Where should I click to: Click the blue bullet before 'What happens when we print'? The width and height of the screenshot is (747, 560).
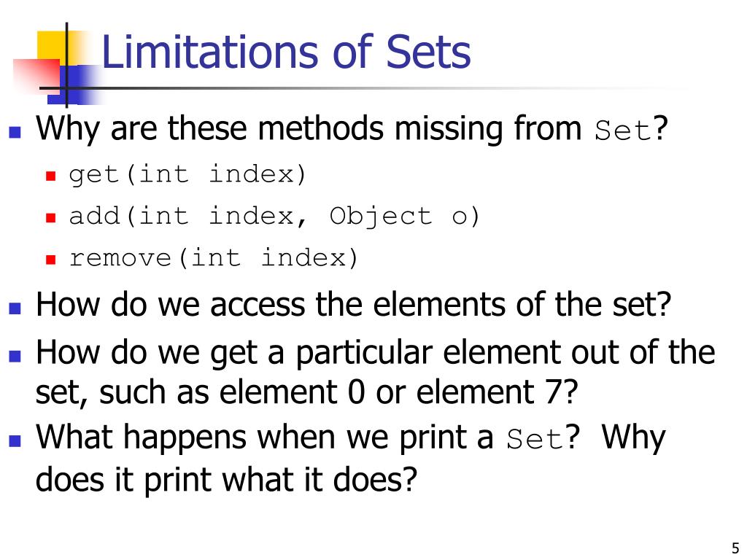(15, 440)
